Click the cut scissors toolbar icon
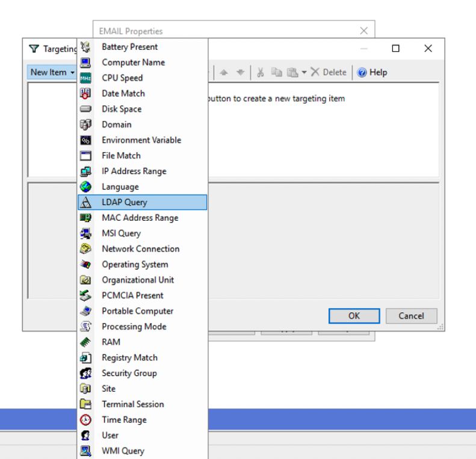 261,72
